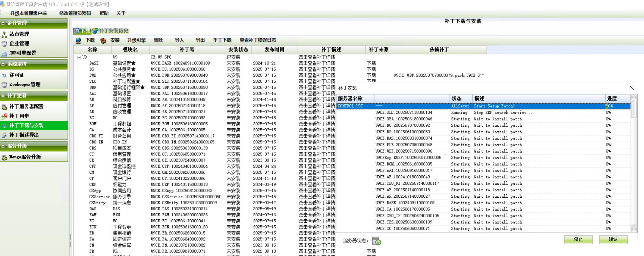Click the 停止 button in 补丁安装 dialog
The width and height of the screenshot is (644, 256).
pos(578,239)
